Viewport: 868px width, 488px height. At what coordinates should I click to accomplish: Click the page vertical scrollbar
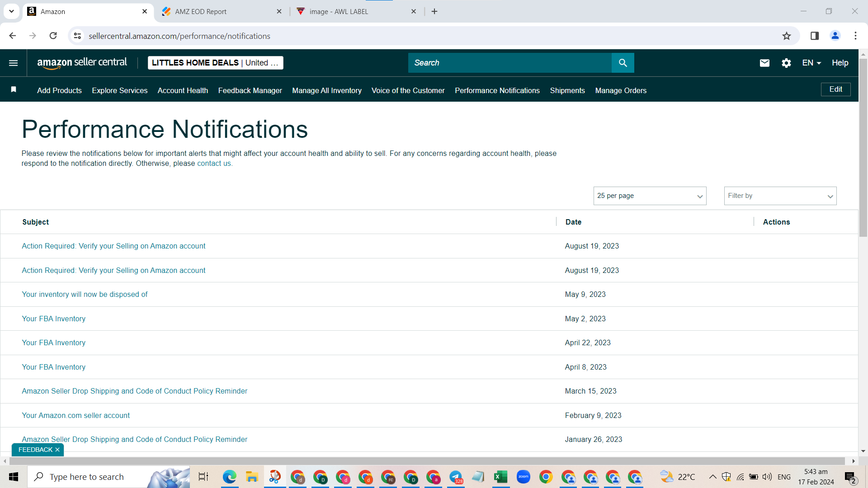pos(863,147)
